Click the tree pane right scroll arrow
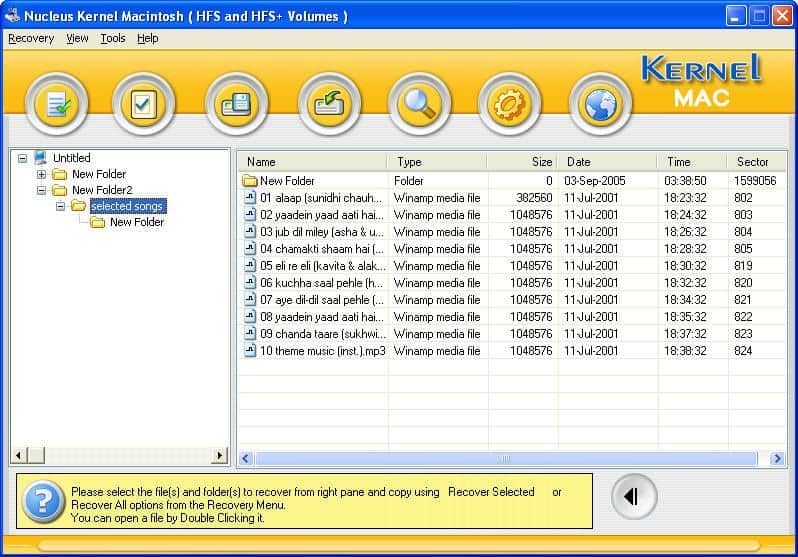This screenshot has height=557, width=798. (x=220, y=455)
